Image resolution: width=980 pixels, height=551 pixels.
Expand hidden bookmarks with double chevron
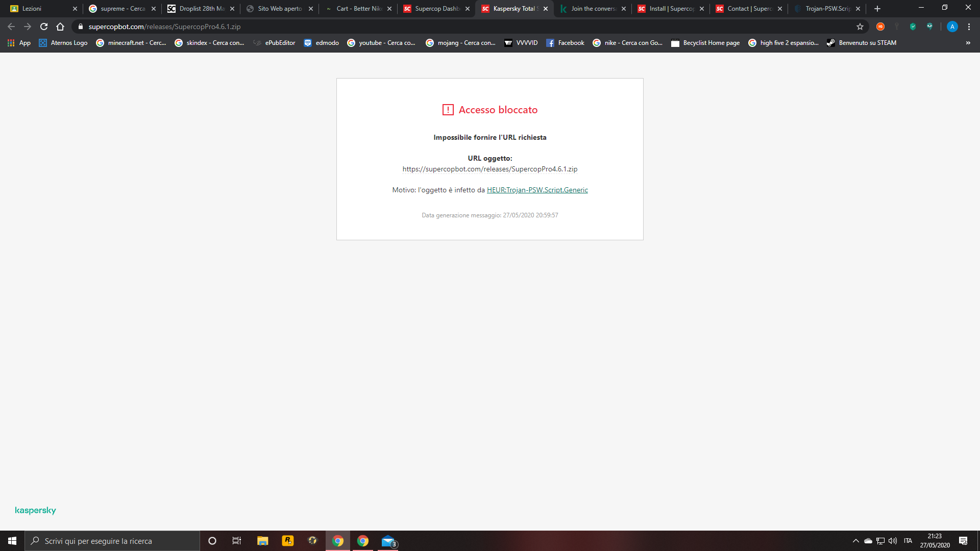click(968, 43)
